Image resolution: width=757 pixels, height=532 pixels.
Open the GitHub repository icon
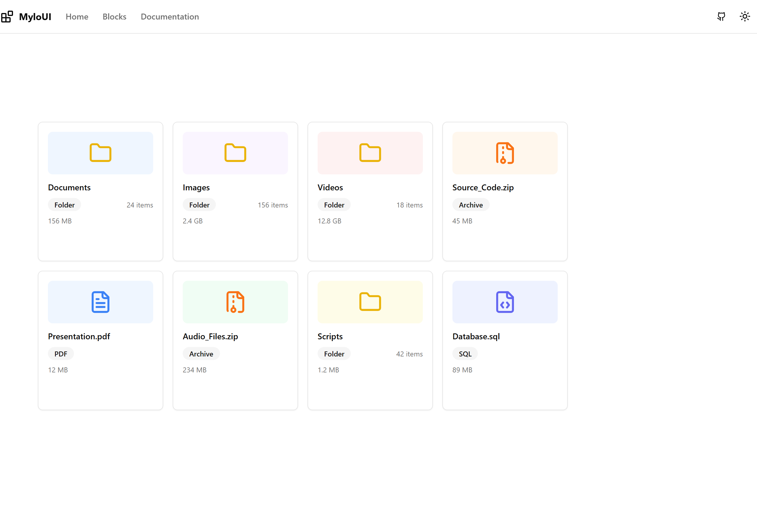pyautogui.click(x=721, y=17)
